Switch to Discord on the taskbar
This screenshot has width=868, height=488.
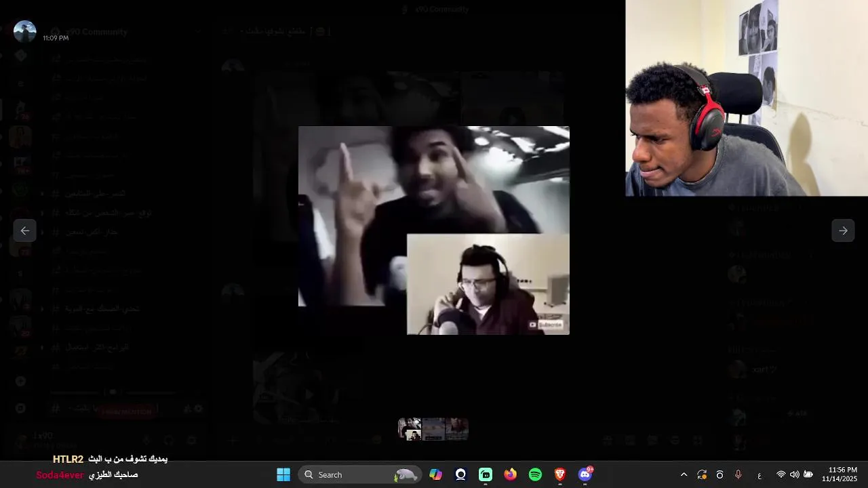click(585, 474)
